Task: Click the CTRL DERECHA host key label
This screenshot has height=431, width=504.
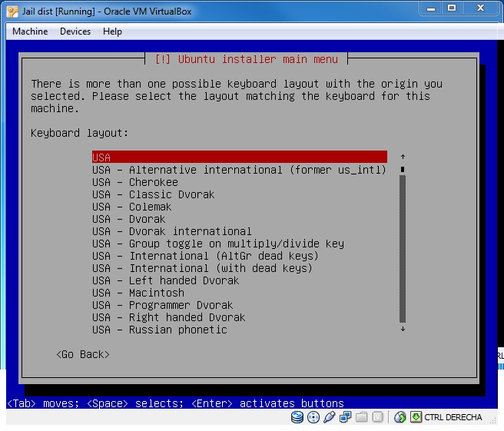Action: [x=453, y=417]
